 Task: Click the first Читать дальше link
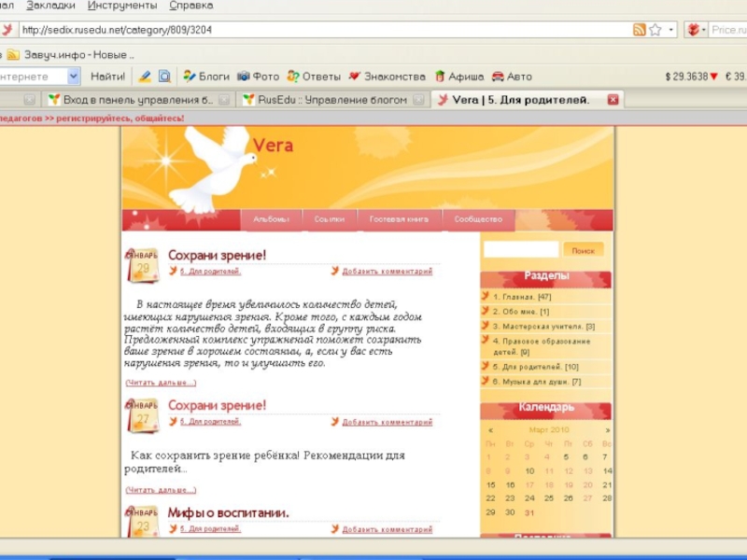(x=161, y=383)
